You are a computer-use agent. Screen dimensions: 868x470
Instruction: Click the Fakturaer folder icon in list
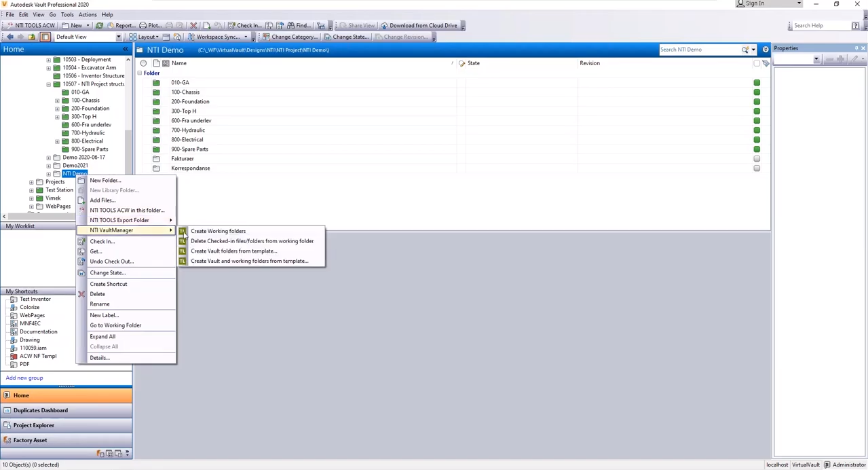coord(156,159)
